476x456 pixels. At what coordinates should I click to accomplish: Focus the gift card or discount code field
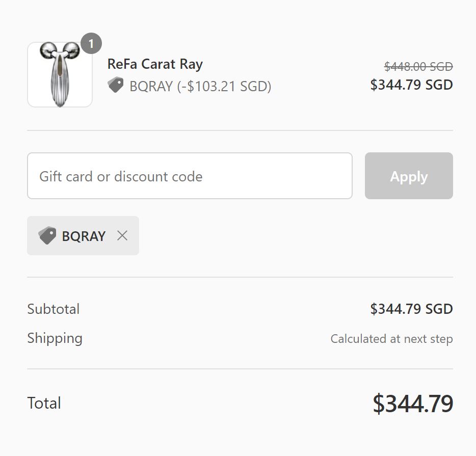(190, 176)
